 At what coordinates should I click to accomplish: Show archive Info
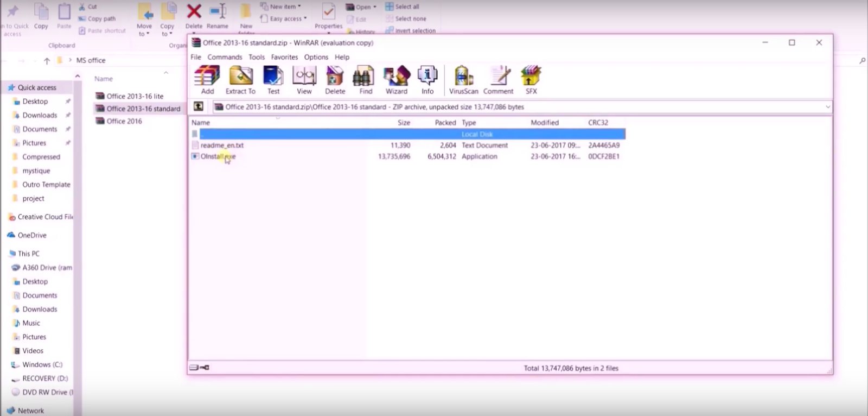point(427,79)
